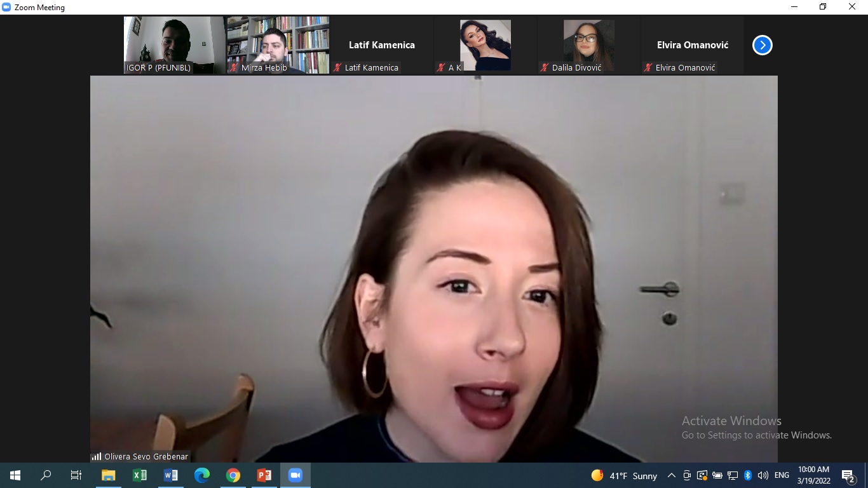Select Dalila Divović's participant thumbnail

click(x=588, y=45)
